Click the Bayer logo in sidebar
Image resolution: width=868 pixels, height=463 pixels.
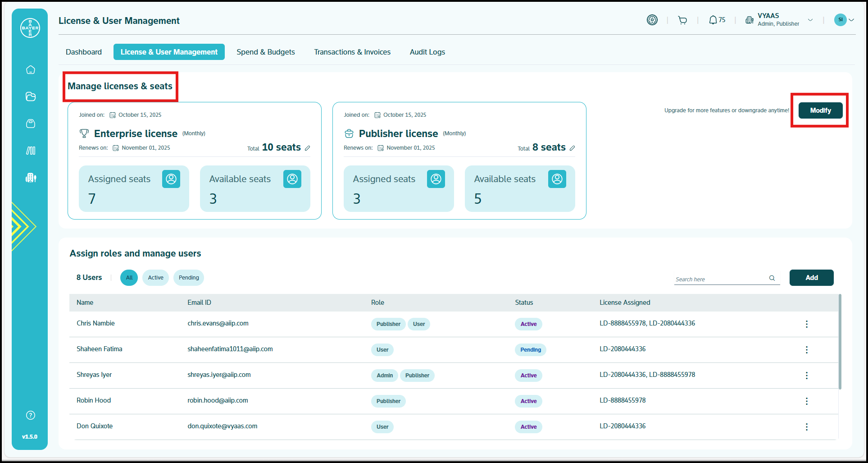pos(30,28)
